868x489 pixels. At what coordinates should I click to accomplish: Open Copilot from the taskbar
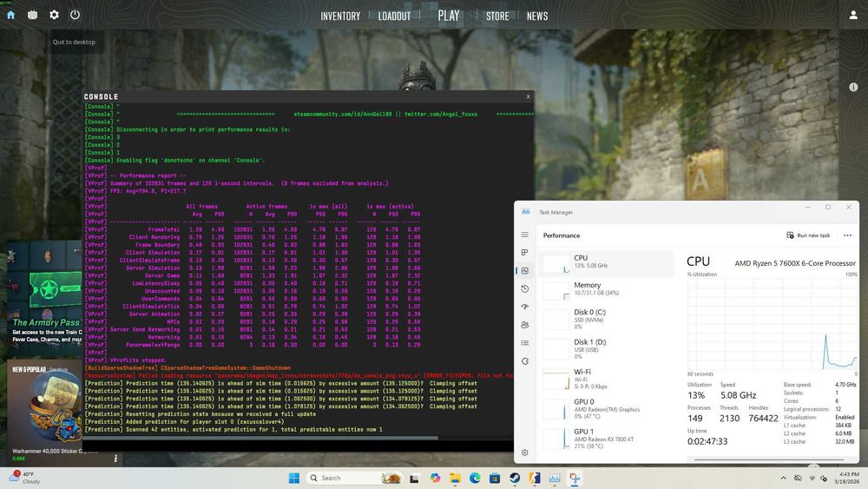point(435,478)
